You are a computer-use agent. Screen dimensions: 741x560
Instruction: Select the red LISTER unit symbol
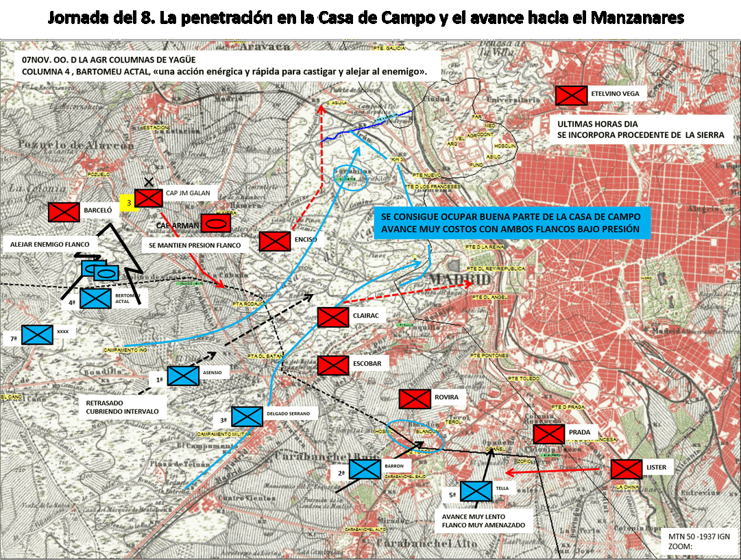point(626,470)
